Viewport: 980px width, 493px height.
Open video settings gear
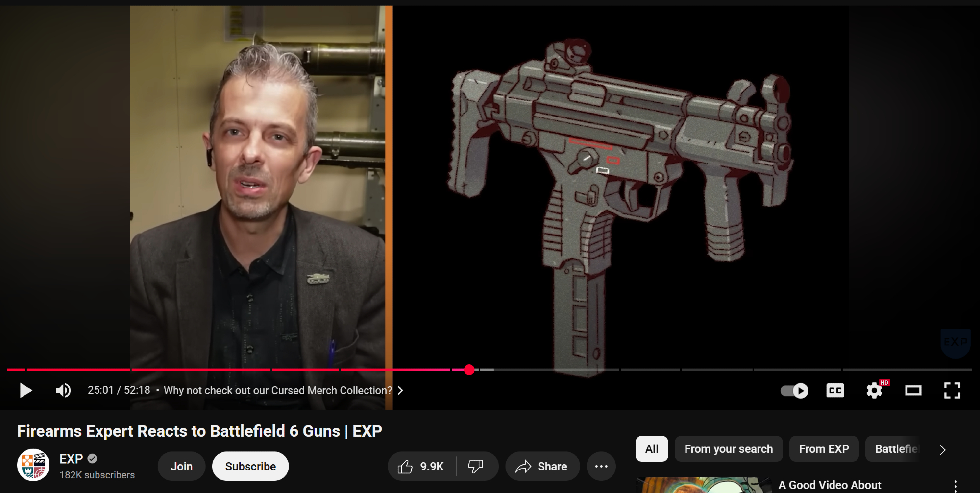point(874,390)
